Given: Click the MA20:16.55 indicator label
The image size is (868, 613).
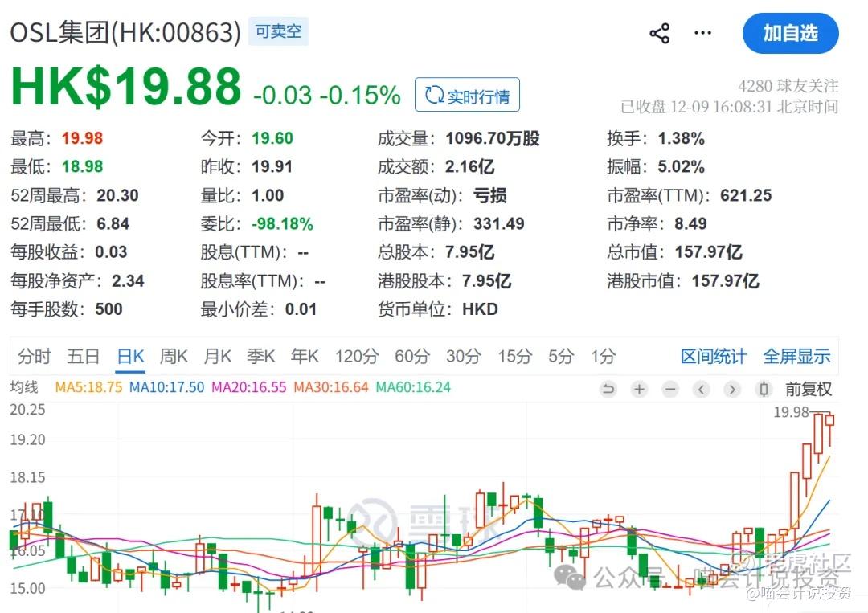Looking at the screenshot, I should click(249, 387).
